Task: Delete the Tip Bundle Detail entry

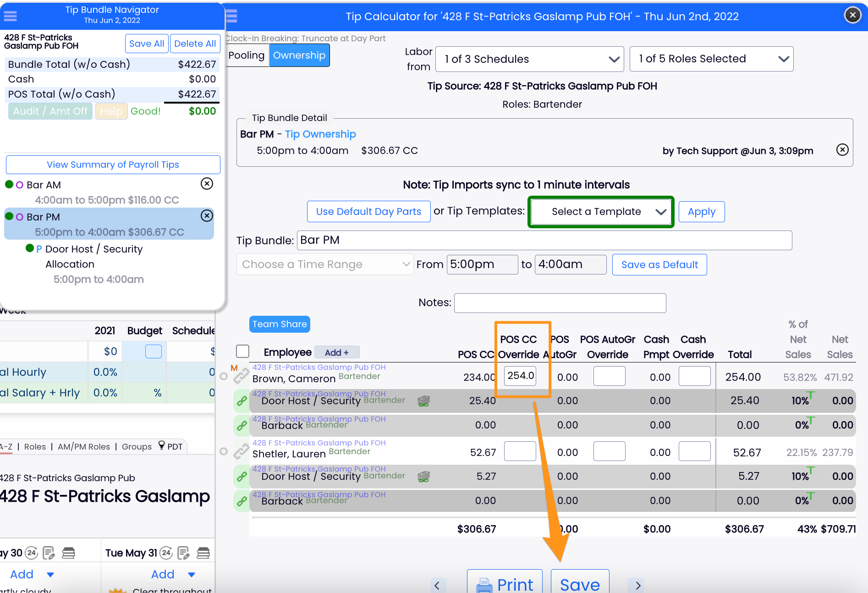Action: pos(842,150)
